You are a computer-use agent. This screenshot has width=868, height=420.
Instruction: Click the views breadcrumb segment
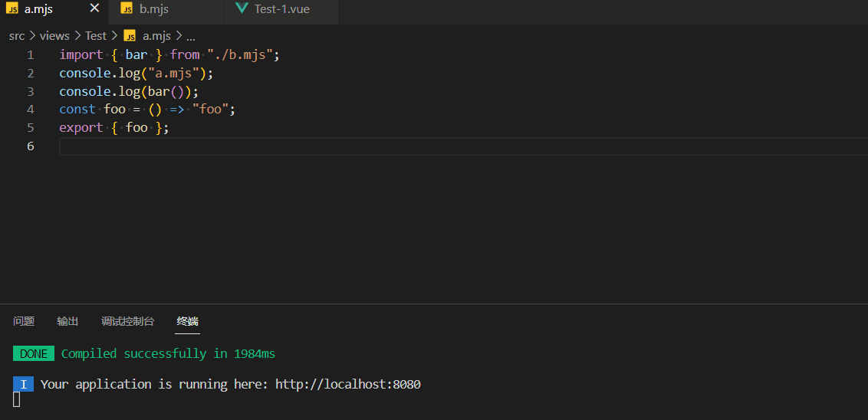(54, 36)
